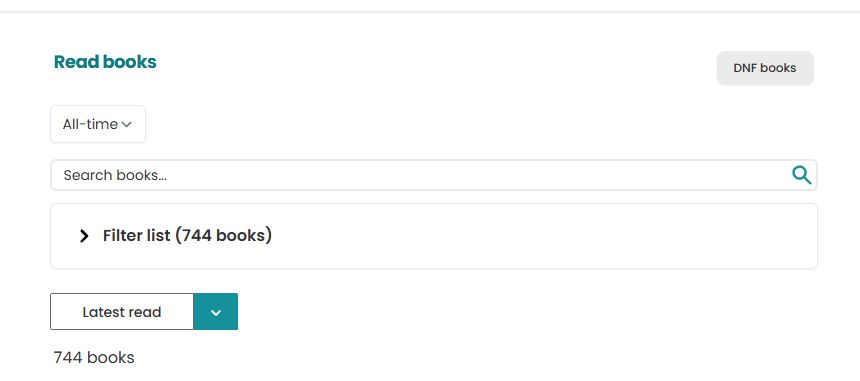Select the Latest read sort button
This screenshot has height=381, width=860.
(x=122, y=312)
